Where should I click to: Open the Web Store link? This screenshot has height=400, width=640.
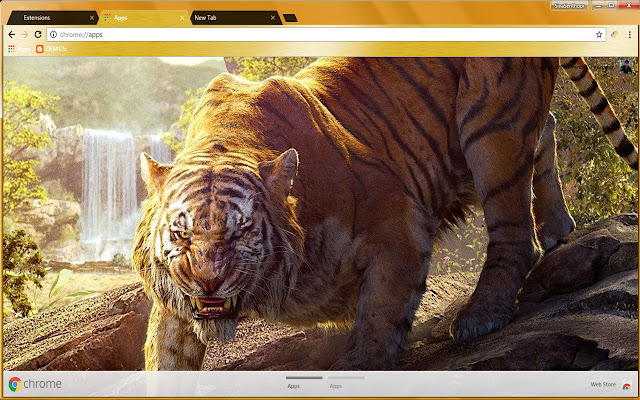603,384
